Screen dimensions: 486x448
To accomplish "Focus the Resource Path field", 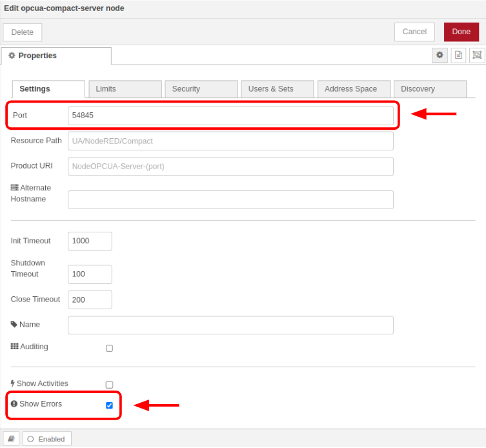I will point(230,141).
